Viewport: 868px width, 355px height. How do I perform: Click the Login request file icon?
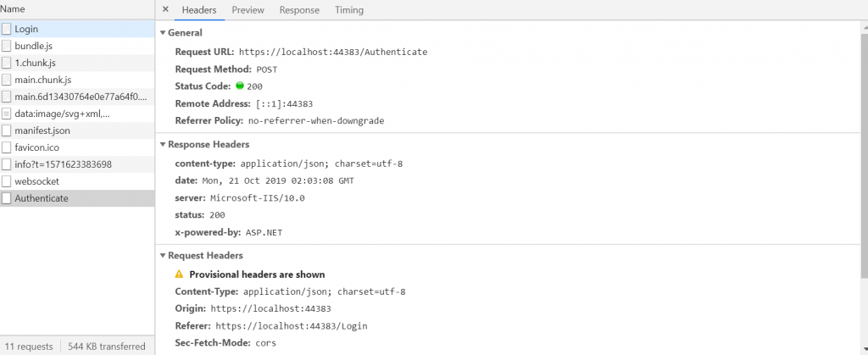(x=7, y=29)
